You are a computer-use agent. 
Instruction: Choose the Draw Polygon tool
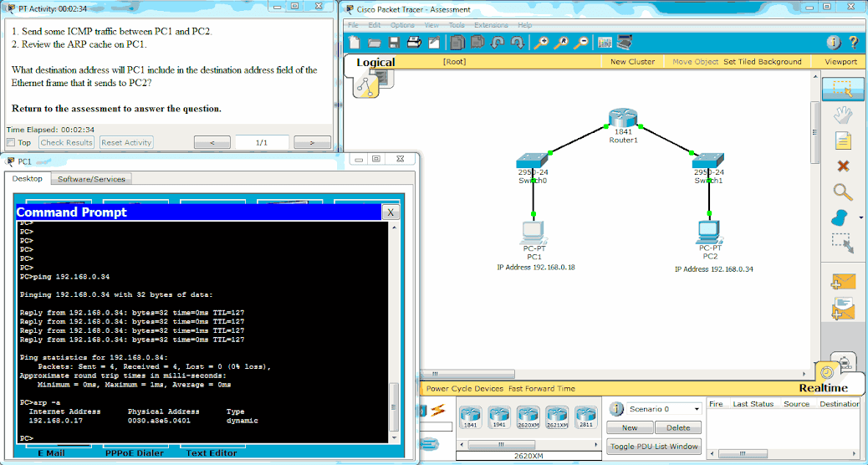(840, 217)
